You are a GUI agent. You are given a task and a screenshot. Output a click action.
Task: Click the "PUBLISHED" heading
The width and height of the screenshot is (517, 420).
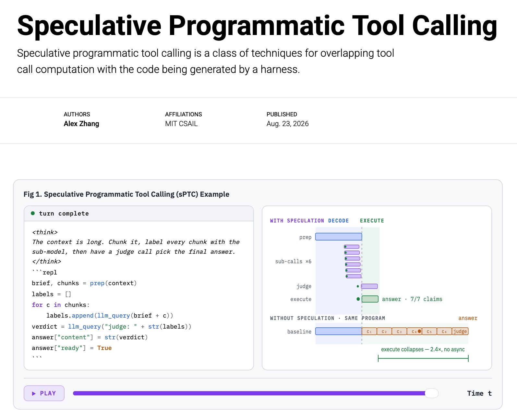pos(282,114)
